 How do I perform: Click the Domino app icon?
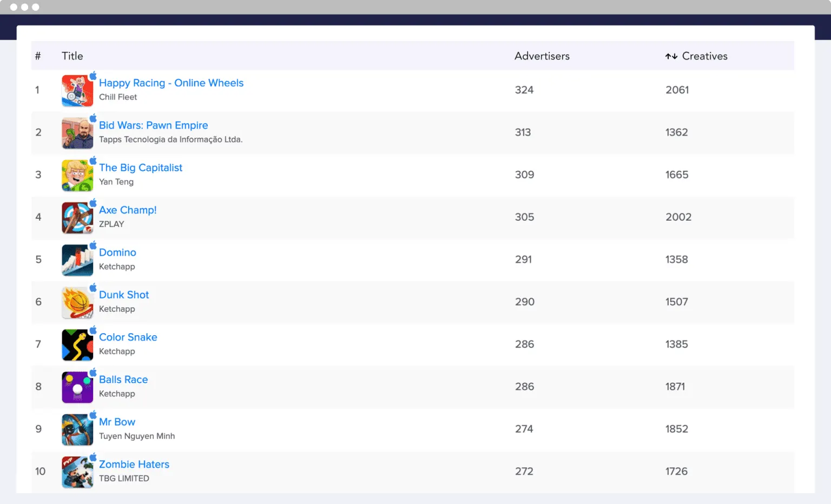pyautogui.click(x=77, y=260)
